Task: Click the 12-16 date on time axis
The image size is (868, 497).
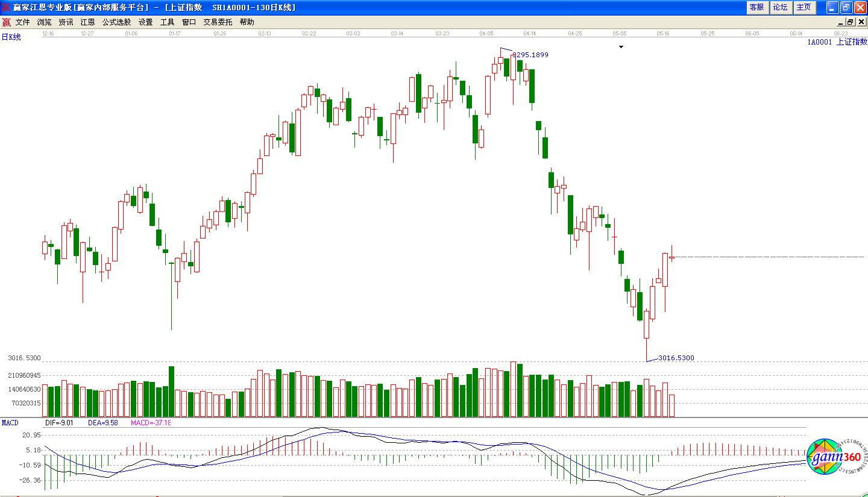Action: click(x=49, y=34)
